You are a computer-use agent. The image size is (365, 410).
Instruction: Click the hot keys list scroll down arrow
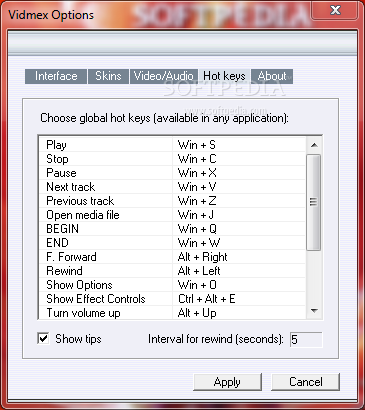click(313, 311)
